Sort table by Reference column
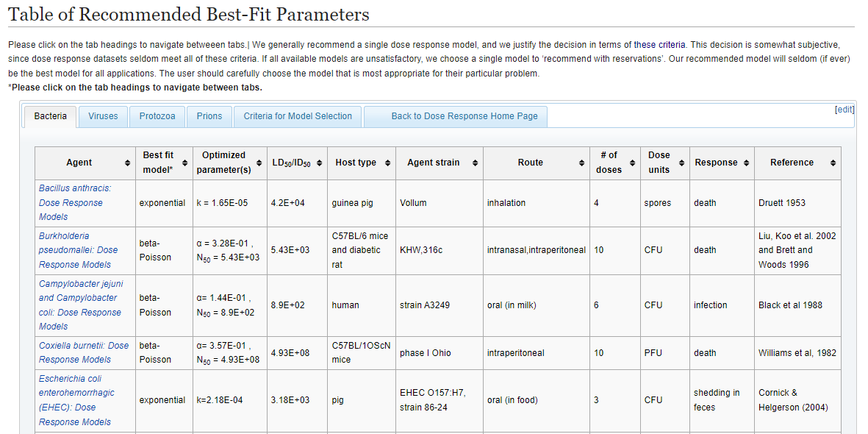Image resolution: width=868 pixels, height=434 pixels. click(832, 163)
